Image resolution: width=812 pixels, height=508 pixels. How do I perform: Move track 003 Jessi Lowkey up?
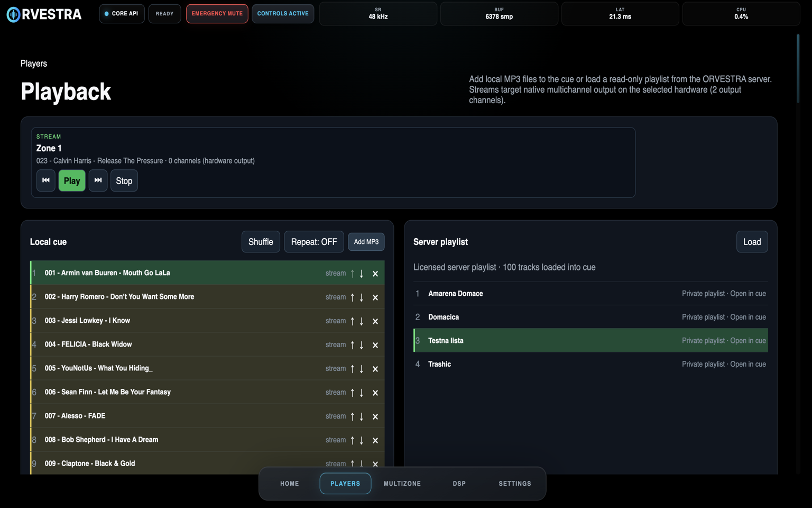point(353,321)
